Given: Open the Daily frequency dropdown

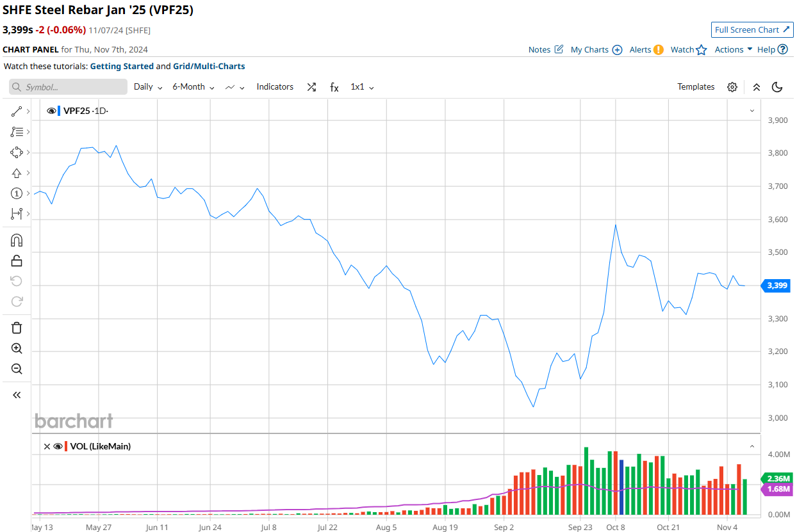Looking at the screenshot, I should pos(148,87).
